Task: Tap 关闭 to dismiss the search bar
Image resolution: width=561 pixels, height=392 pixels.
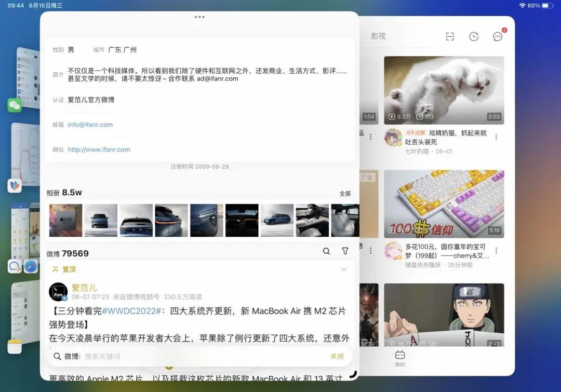Action: pos(337,357)
